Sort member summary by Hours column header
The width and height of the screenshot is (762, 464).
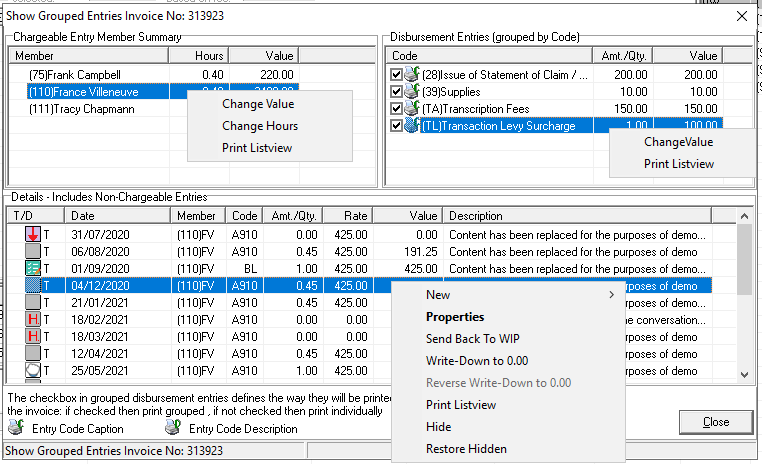coord(199,56)
